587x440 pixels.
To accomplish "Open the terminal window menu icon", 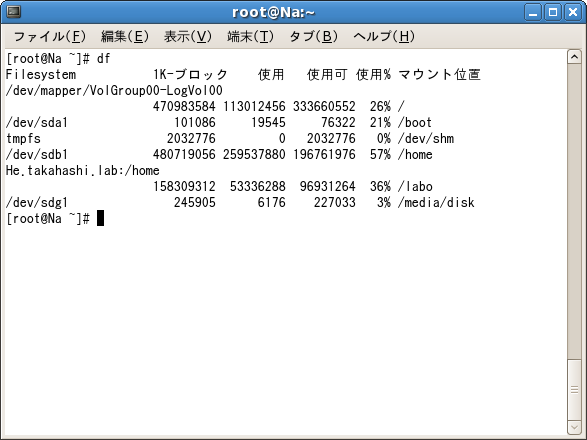I will pos(13,12).
